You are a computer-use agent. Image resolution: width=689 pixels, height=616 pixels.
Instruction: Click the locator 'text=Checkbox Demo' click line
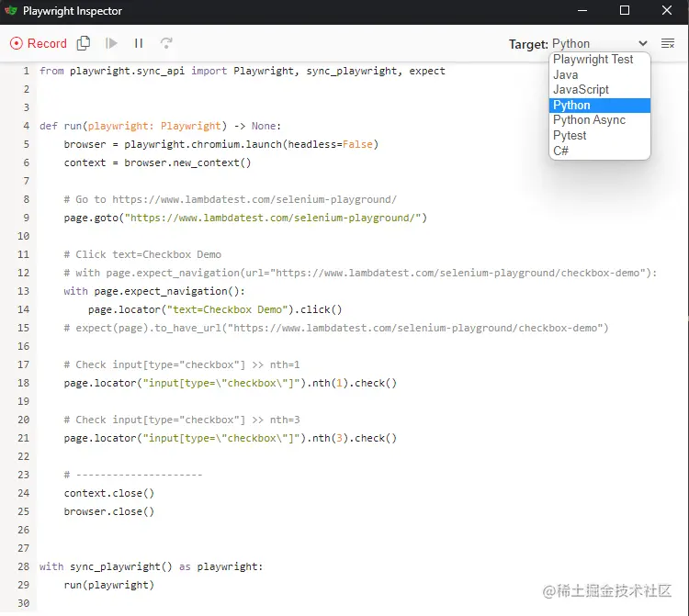point(215,310)
